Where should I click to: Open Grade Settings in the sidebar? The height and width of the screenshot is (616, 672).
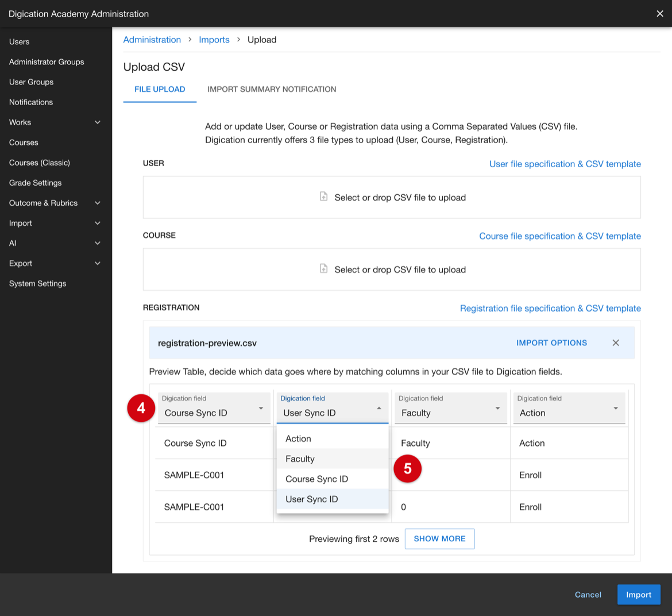click(x=35, y=183)
